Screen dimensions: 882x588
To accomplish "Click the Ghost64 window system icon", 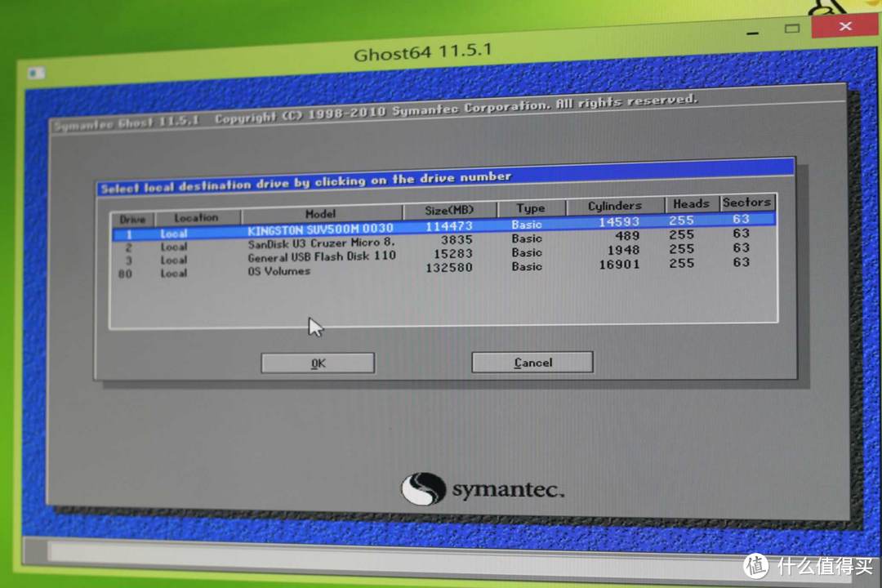I will pos(36,73).
